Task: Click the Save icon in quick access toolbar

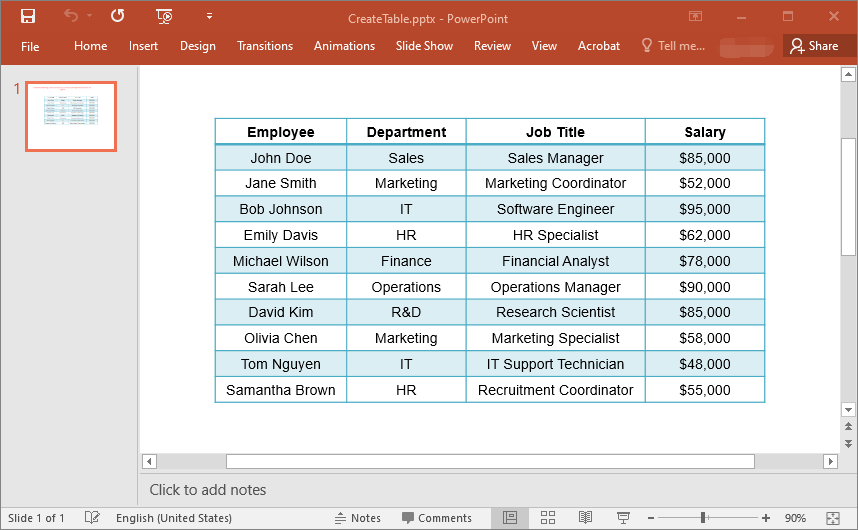Action: [x=28, y=16]
